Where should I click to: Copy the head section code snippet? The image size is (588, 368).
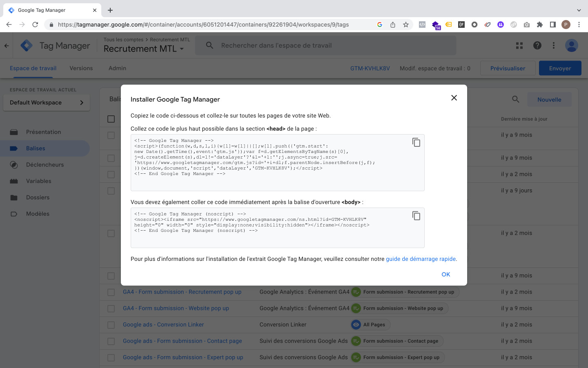[416, 142]
